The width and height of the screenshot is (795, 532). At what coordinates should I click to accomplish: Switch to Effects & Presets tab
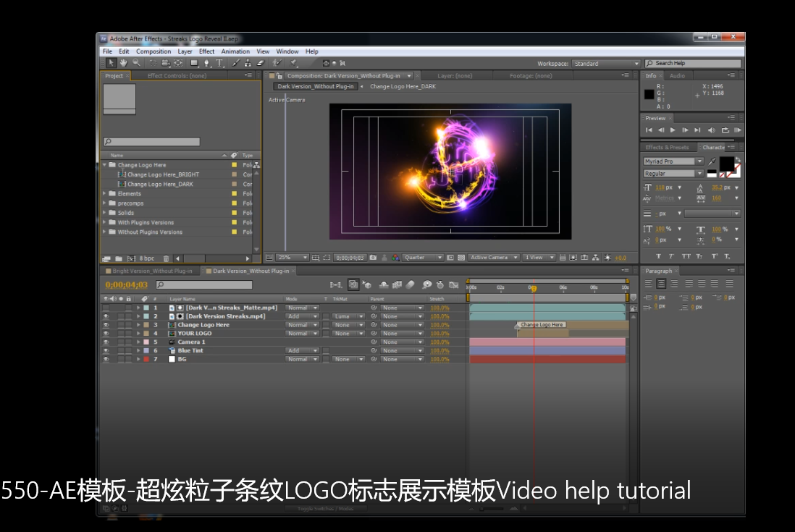[x=668, y=148]
